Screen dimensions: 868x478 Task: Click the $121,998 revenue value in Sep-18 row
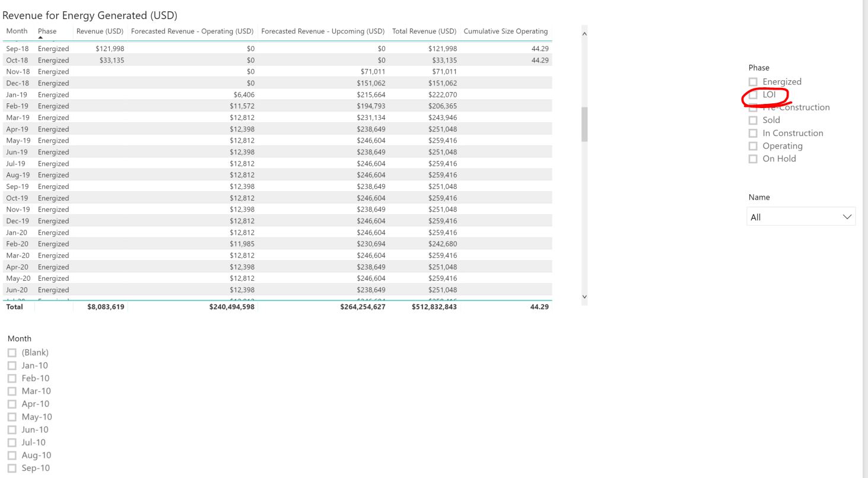109,49
